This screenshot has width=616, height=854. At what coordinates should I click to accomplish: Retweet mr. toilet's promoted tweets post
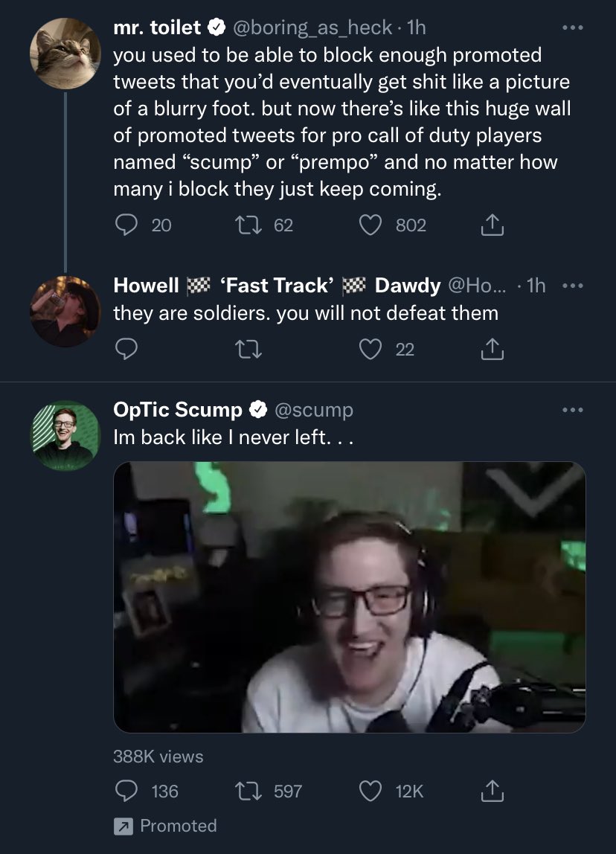click(x=248, y=225)
